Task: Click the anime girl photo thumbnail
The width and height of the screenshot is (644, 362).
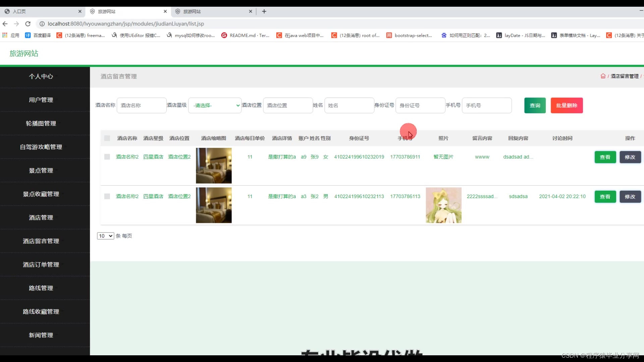Action: [x=443, y=205]
